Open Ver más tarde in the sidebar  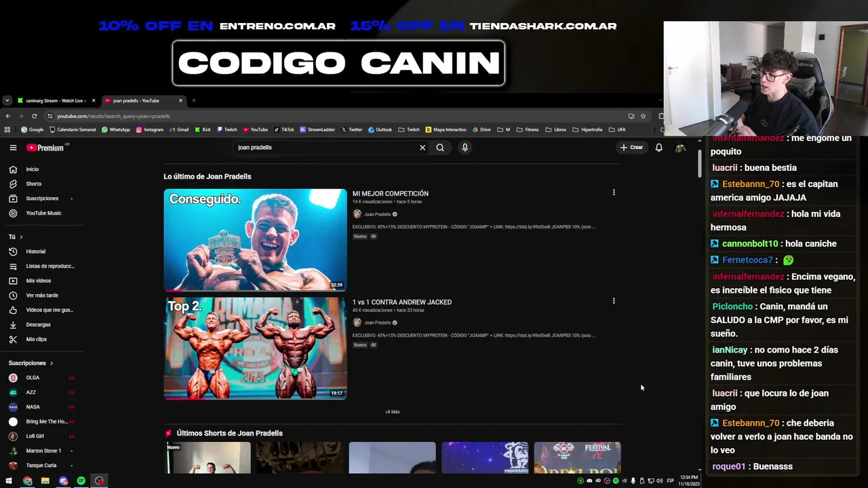(x=42, y=296)
